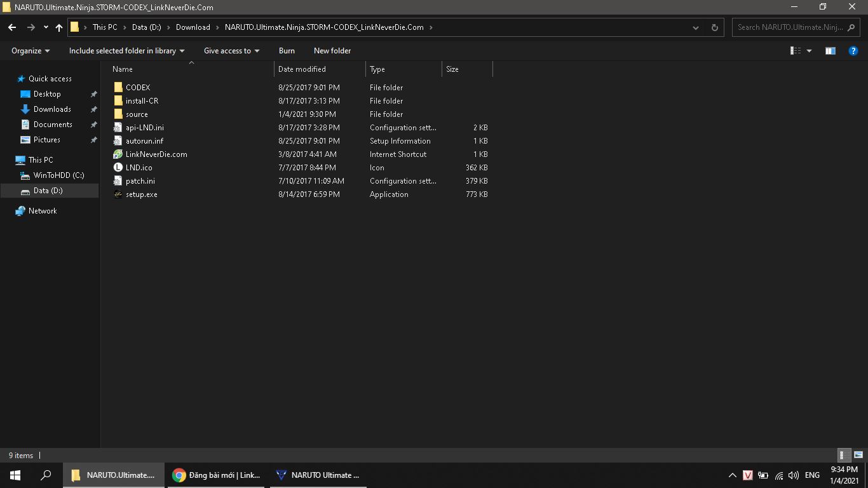Open the Help question mark icon
The height and width of the screenshot is (488, 868).
pyautogui.click(x=853, y=51)
